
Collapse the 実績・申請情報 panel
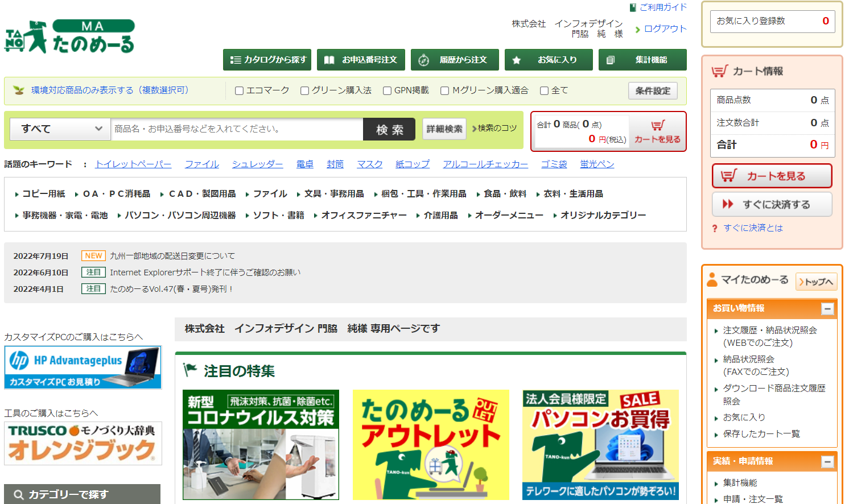click(827, 461)
